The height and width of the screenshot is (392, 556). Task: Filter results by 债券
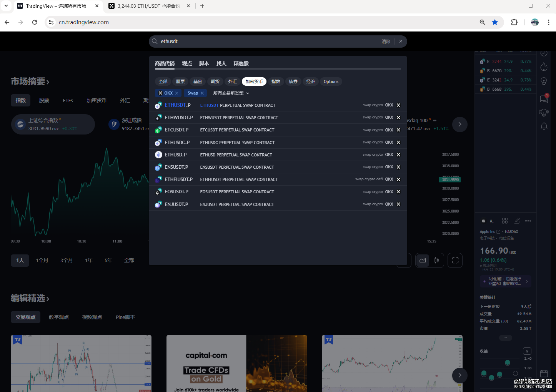pos(293,81)
